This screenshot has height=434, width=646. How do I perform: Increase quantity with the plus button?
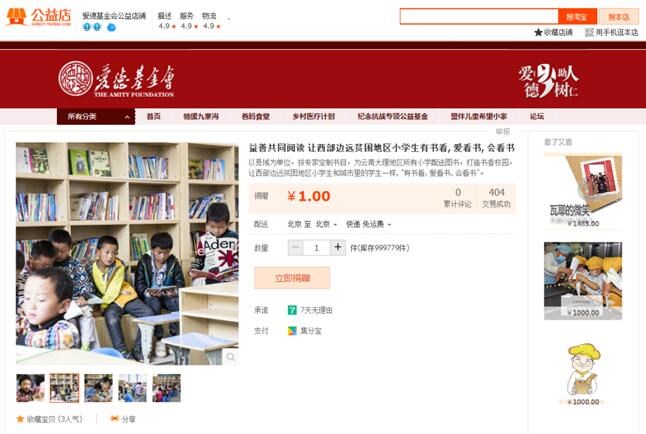[338, 248]
